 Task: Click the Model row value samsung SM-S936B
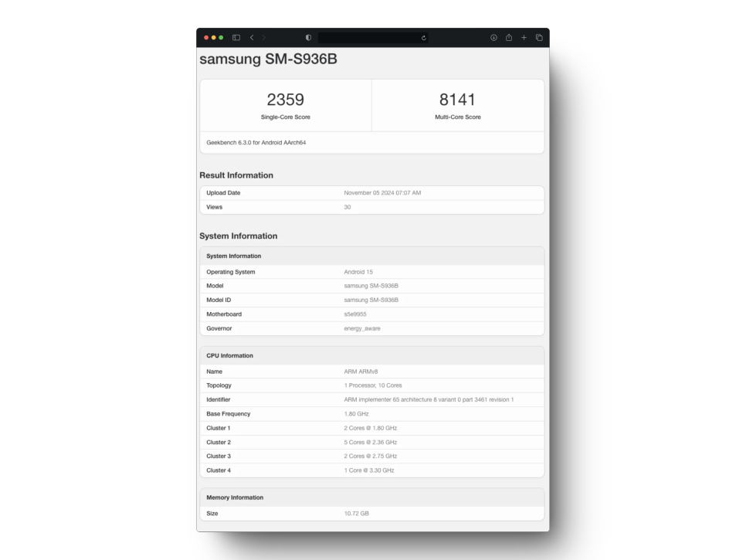(371, 286)
